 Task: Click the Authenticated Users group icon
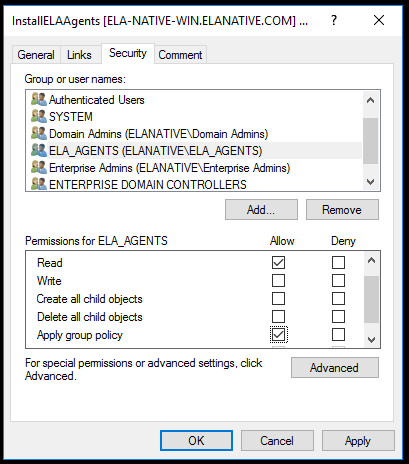tap(39, 99)
